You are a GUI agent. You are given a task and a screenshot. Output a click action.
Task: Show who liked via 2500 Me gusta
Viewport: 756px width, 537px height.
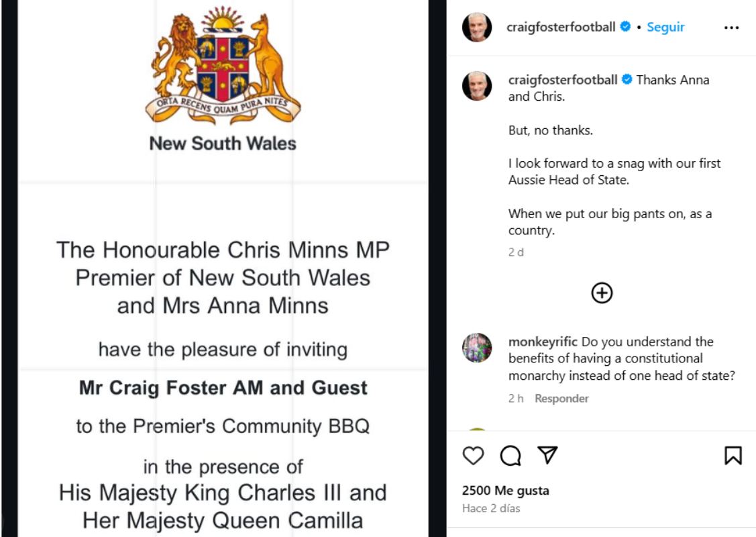(506, 491)
